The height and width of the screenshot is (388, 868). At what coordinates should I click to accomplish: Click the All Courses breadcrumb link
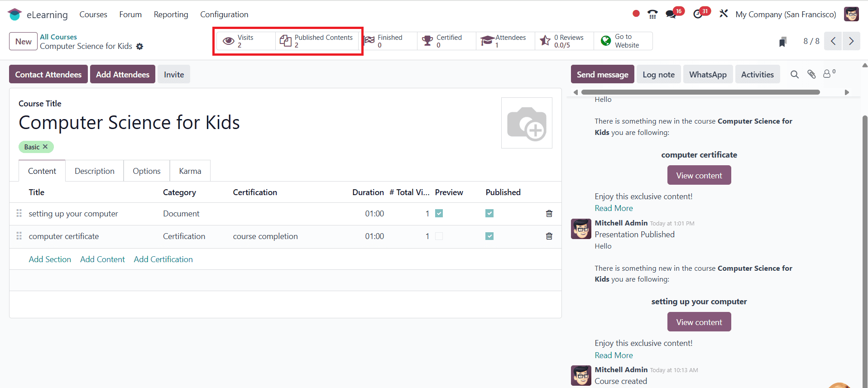click(58, 37)
